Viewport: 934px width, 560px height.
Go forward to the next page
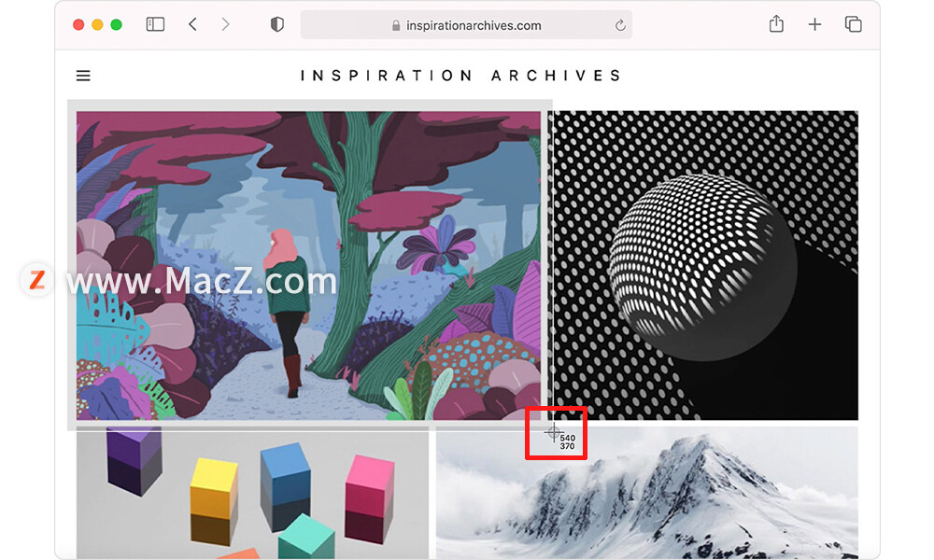[x=225, y=24]
